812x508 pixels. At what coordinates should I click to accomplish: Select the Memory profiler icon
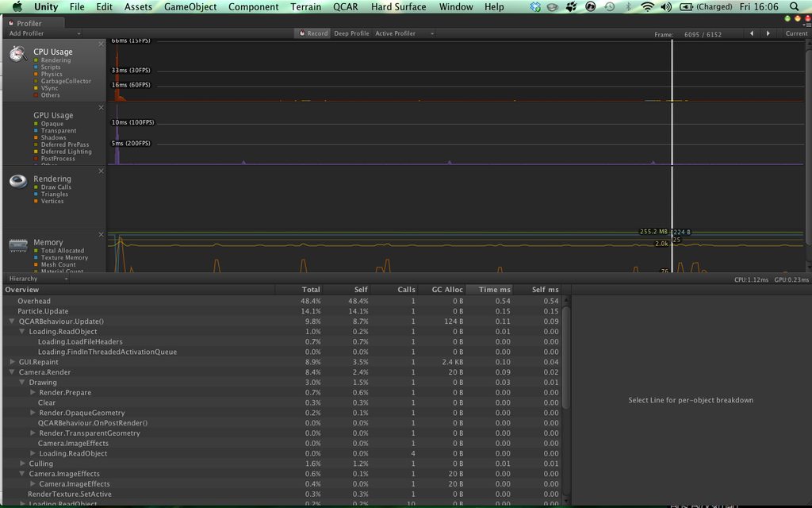(17, 246)
